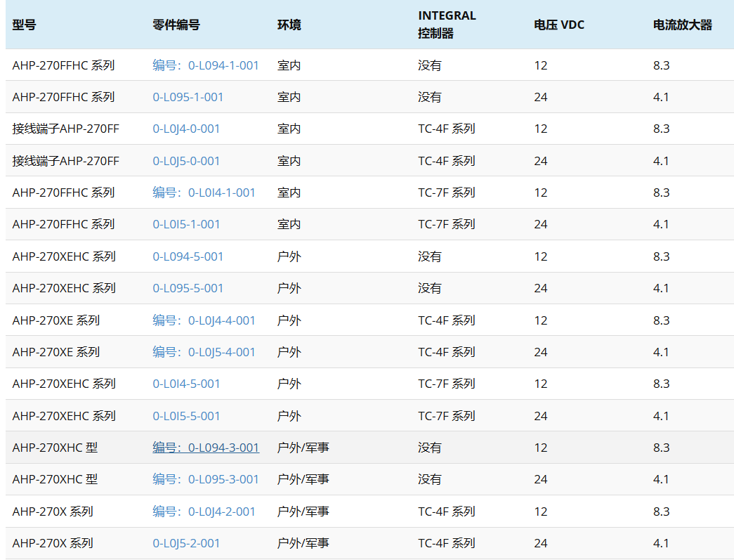Open part number link 0-L0I5-1-001

[x=186, y=224]
